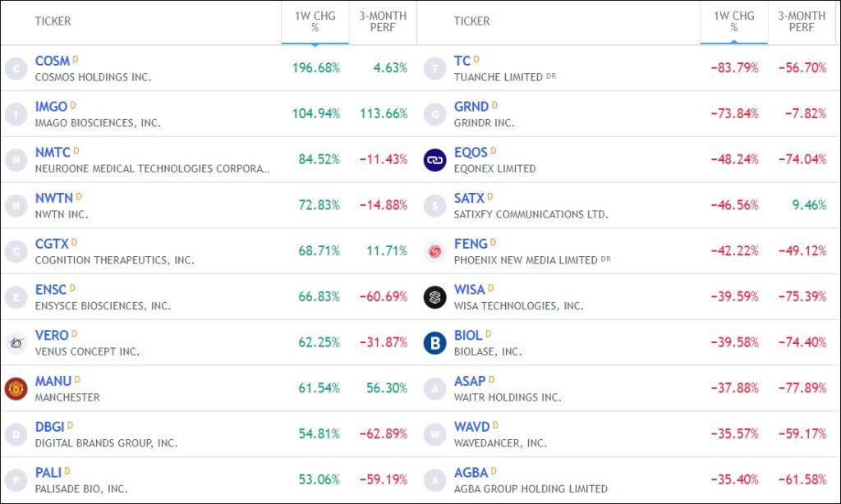Click the Venus Concept VERO logo
Viewport: 841px width, 504px height.
pos(16,343)
